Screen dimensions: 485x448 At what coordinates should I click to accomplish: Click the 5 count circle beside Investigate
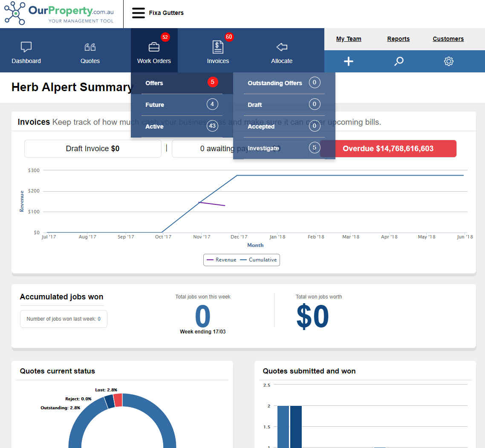click(x=315, y=148)
